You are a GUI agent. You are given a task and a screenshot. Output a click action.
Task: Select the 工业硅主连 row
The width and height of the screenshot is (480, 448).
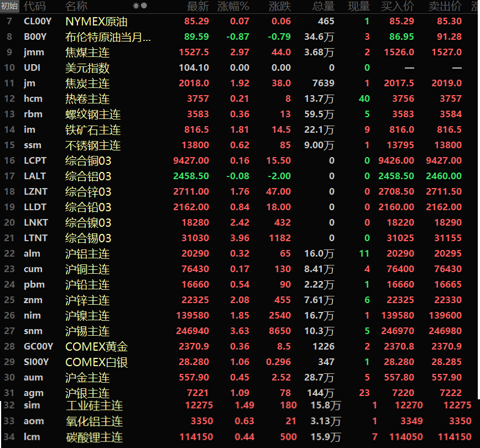pos(240,405)
